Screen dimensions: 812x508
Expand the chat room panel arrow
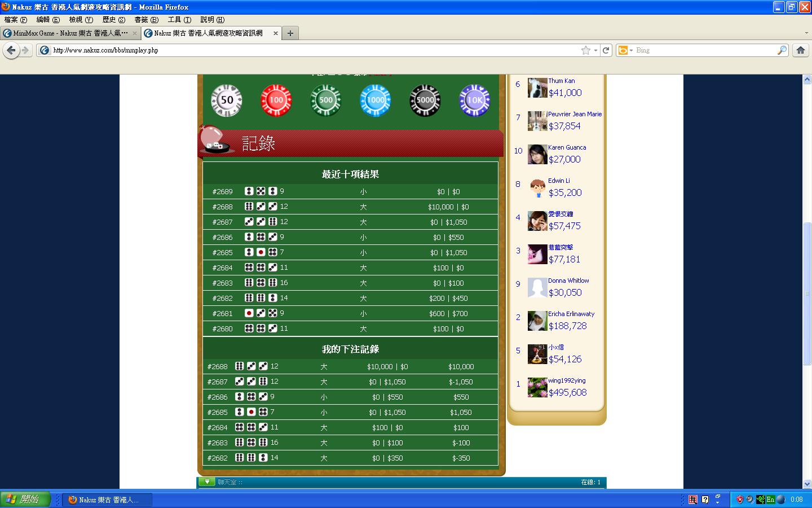pos(206,481)
